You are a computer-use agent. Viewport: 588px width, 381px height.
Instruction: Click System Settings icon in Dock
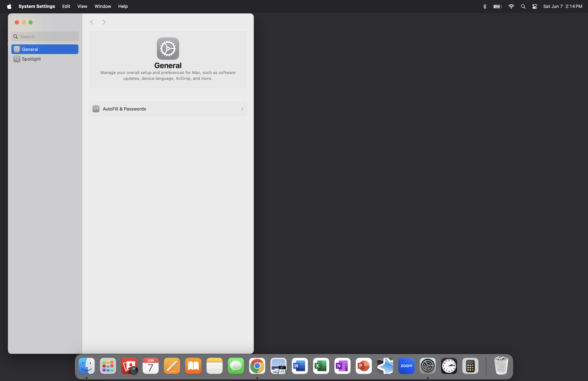[x=428, y=366]
